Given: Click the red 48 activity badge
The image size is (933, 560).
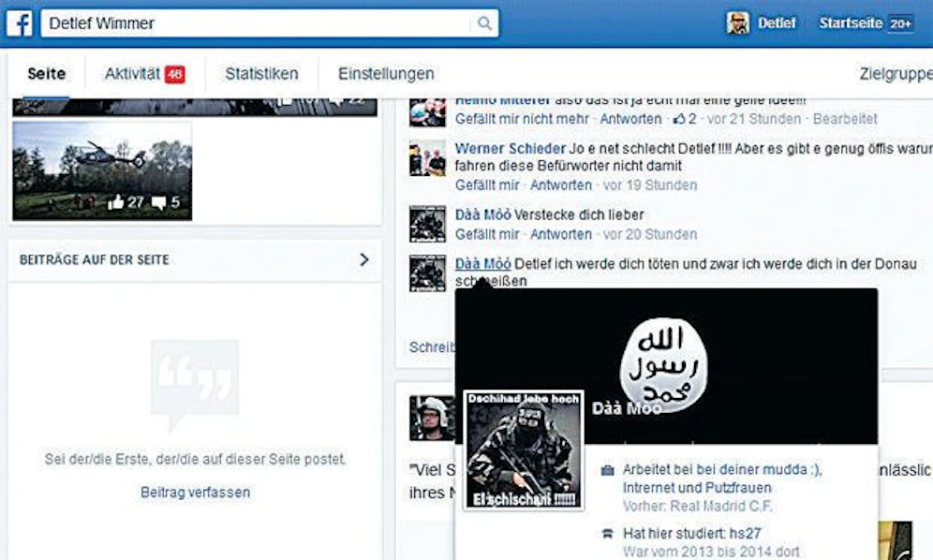Looking at the screenshot, I should point(174,74).
